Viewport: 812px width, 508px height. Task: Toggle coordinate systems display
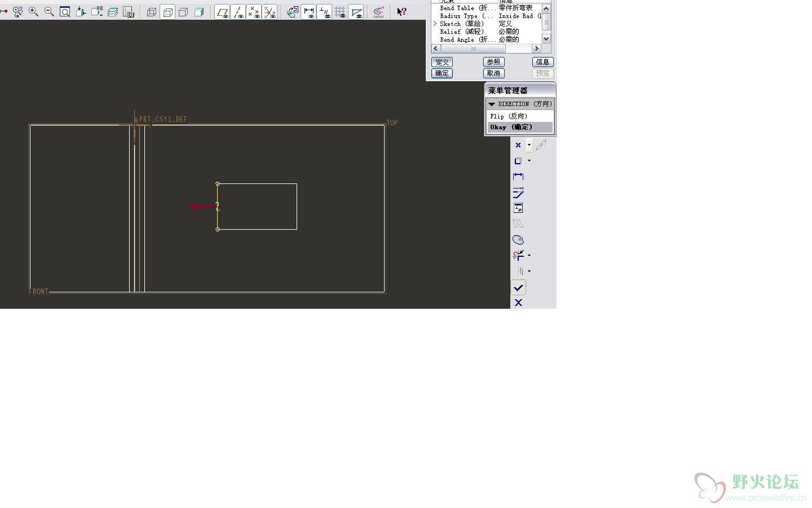pos(270,12)
